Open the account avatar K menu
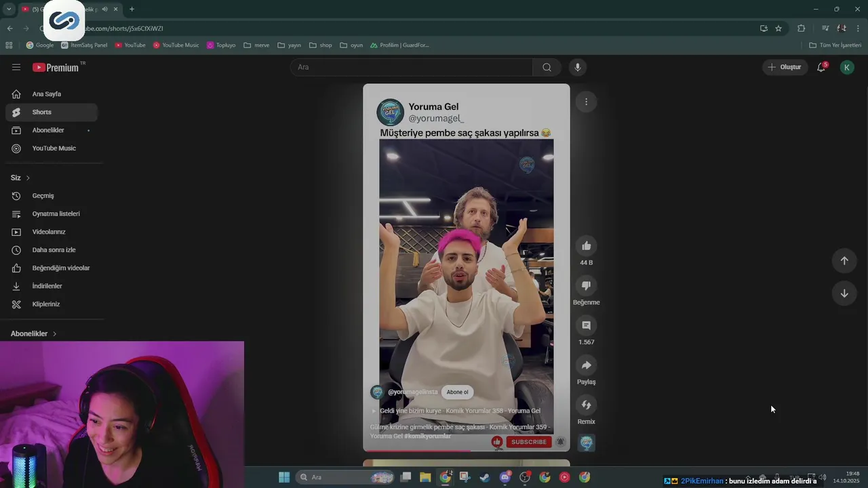This screenshot has height=488, width=868. 847,67
